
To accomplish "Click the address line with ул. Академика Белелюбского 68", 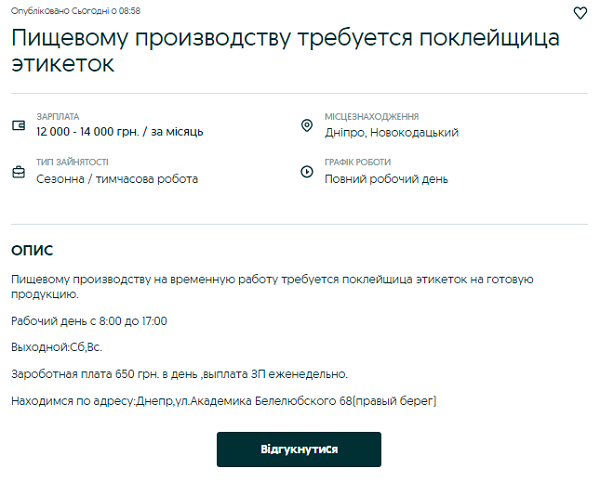I will click(x=224, y=401).
